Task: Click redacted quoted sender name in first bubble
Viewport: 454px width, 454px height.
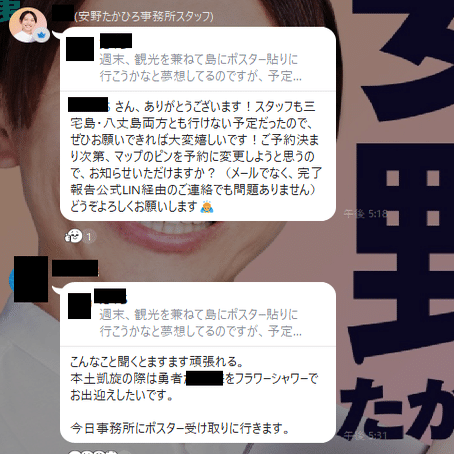Action: pos(116,41)
